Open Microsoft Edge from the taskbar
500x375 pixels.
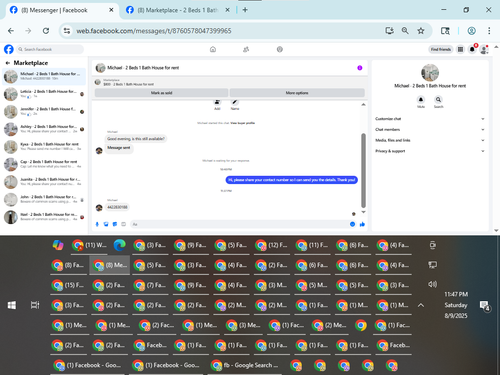119,245
